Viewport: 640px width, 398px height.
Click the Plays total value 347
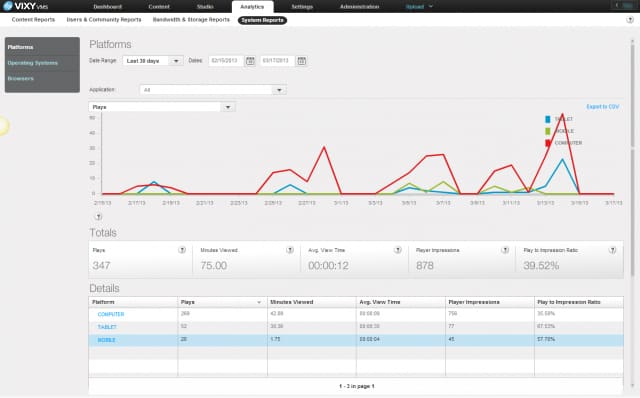tap(101, 266)
